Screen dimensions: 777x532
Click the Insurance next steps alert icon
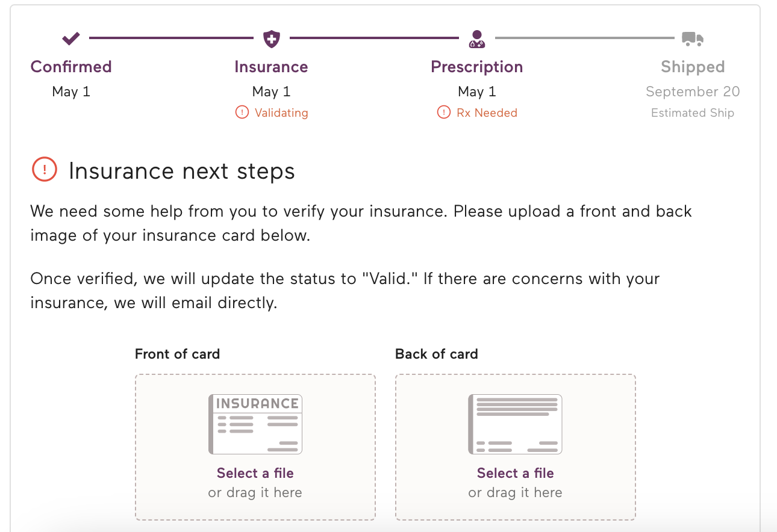[44, 170]
